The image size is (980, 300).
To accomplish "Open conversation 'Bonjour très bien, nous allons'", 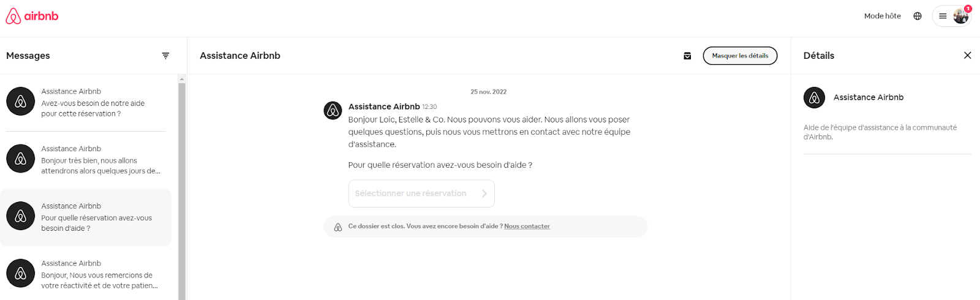I will [86, 160].
